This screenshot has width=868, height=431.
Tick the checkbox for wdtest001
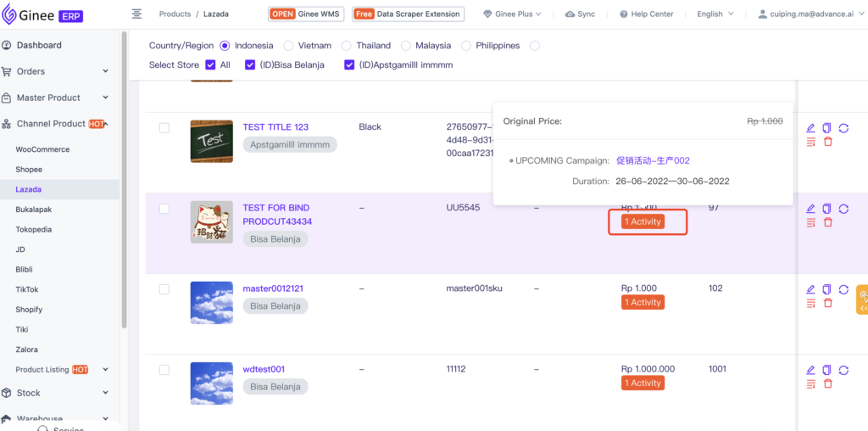[x=164, y=370]
